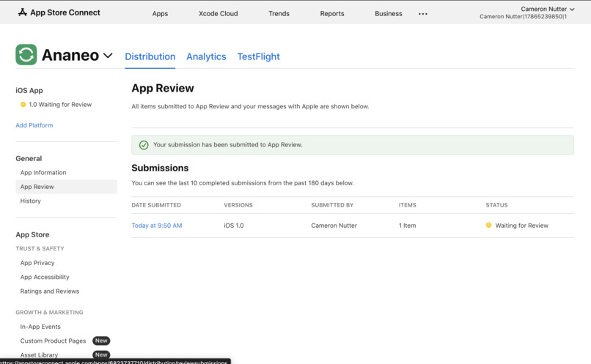Open the Today at 9:50 AM submission link
Image resolution: width=591 pixels, height=364 pixels.
(x=157, y=226)
